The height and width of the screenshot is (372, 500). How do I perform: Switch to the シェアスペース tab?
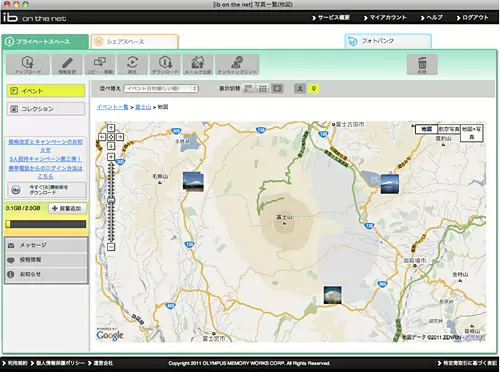click(134, 42)
